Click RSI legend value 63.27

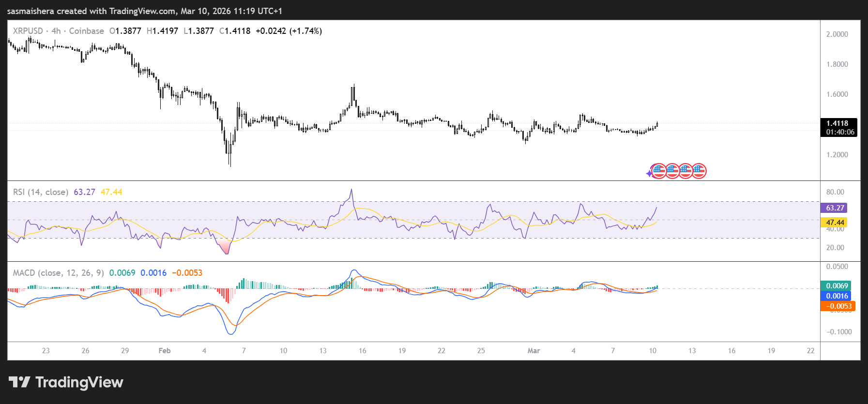coord(84,192)
